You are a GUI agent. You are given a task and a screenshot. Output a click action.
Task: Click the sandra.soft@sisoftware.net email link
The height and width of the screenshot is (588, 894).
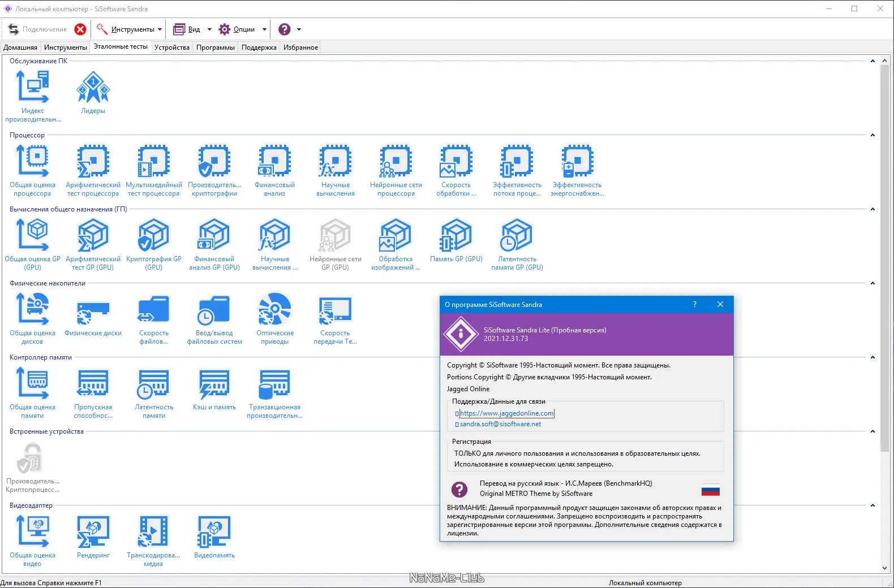500,424
